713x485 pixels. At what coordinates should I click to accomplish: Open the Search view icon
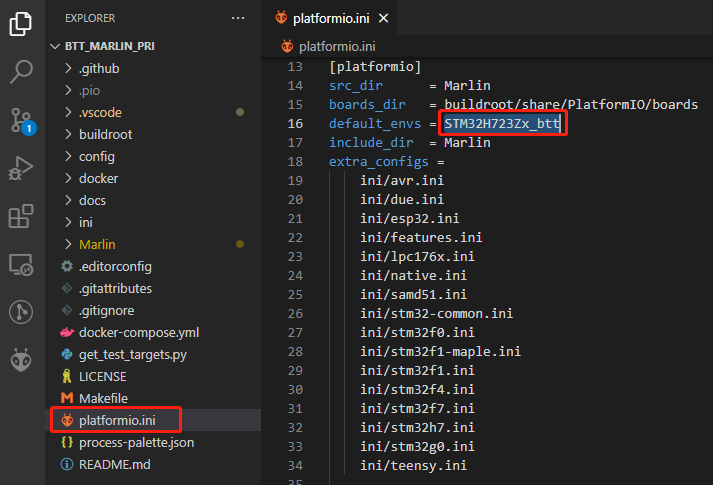point(21,71)
